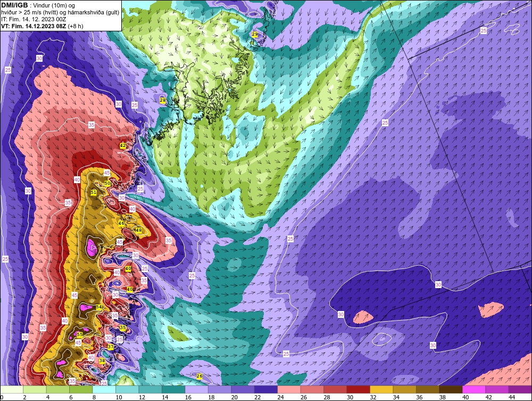The image size is (532, 401).
Task: Pick the legend swatch between 42 and 44
Action: [497, 389]
